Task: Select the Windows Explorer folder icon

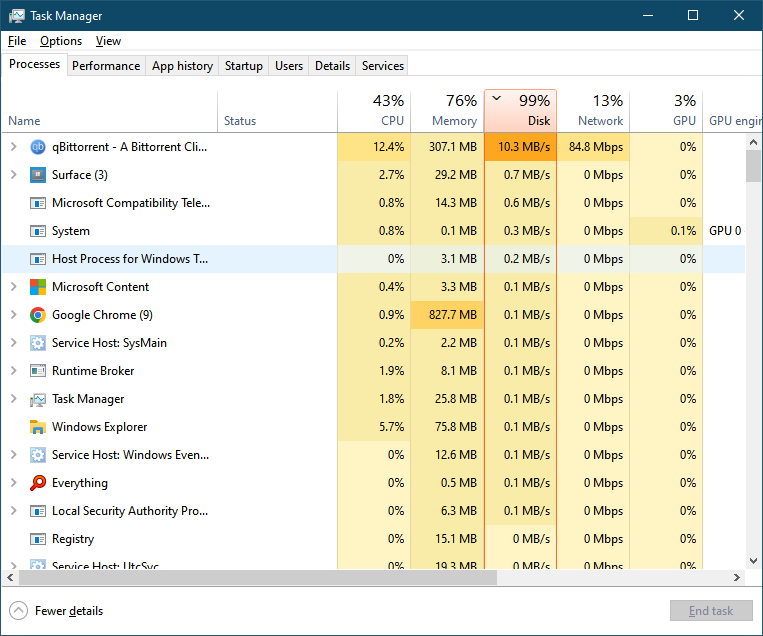Action: click(38, 427)
